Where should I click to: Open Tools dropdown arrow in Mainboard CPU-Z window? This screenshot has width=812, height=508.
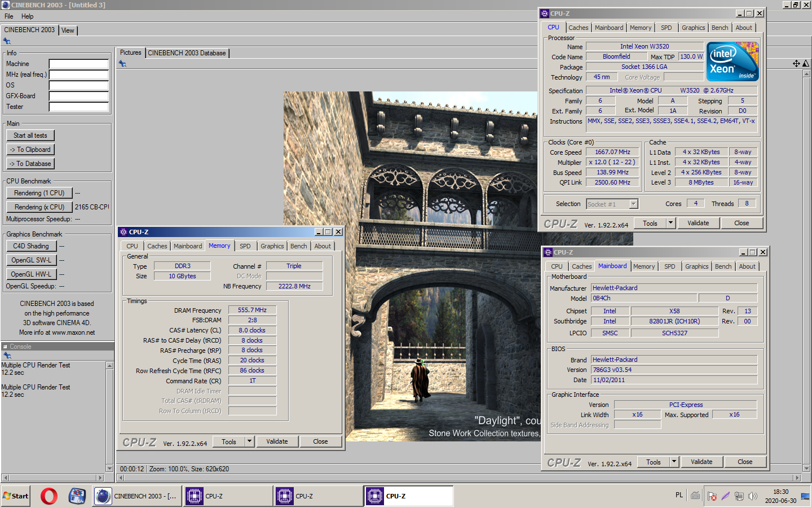click(x=674, y=462)
